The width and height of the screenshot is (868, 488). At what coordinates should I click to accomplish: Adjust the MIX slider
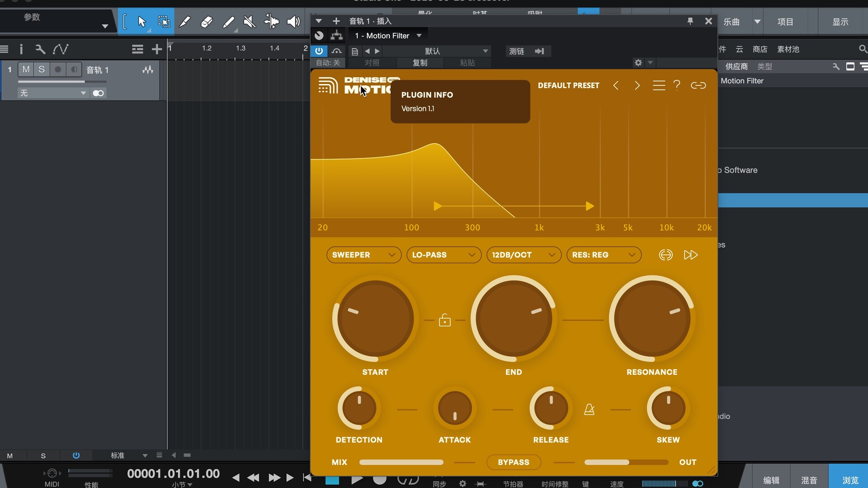click(x=401, y=462)
